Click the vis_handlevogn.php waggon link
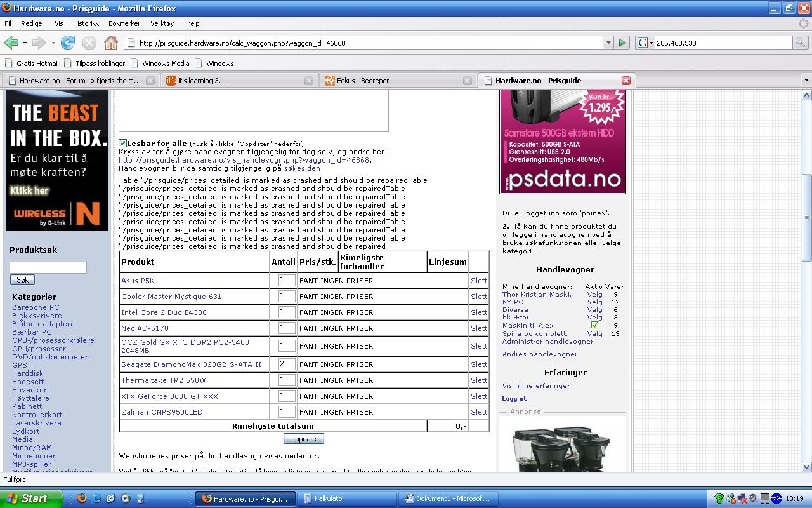 [244, 160]
